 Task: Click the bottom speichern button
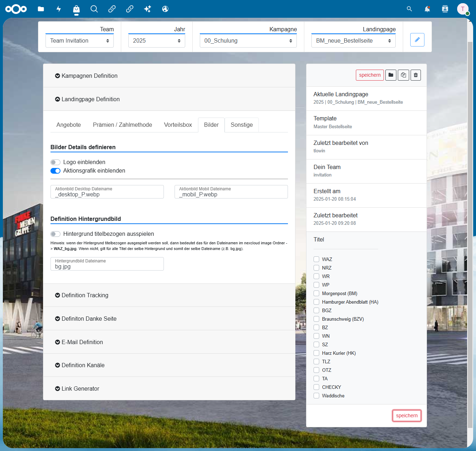407,415
